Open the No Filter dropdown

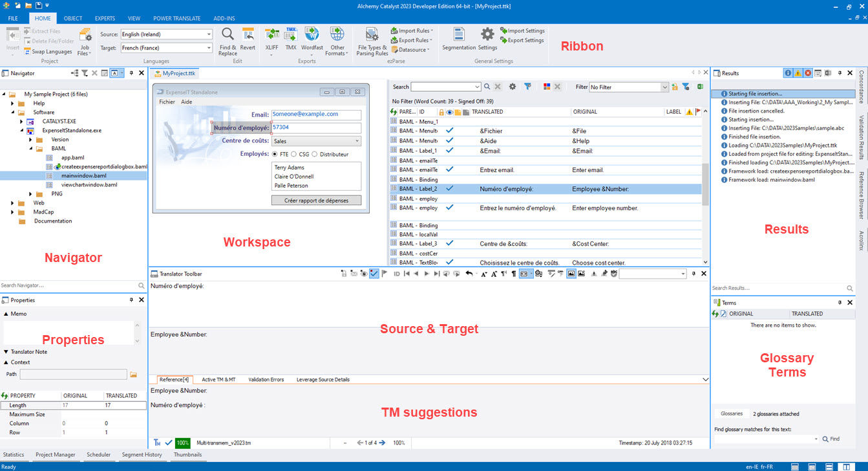[x=665, y=87]
